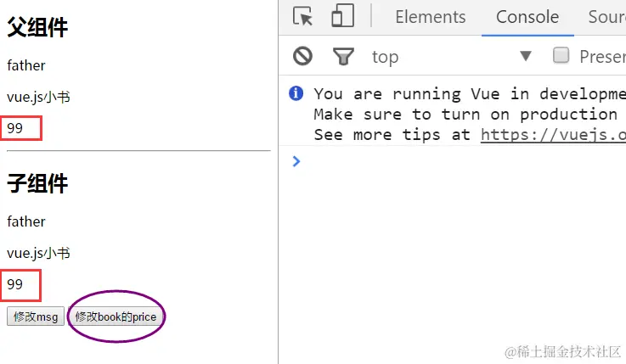Click the 父组件 heading
626x364 pixels.
[x=37, y=28]
